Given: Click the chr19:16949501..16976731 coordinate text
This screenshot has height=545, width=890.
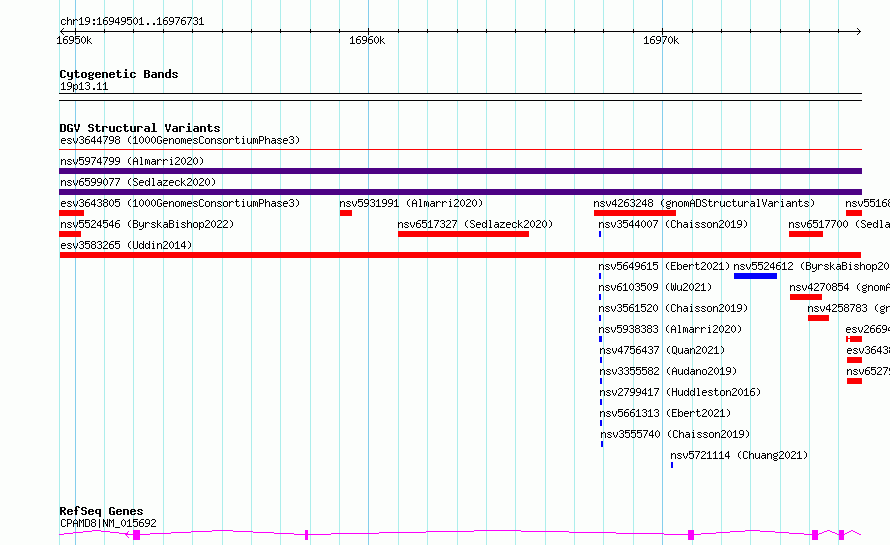Looking at the screenshot, I should [132, 22].
